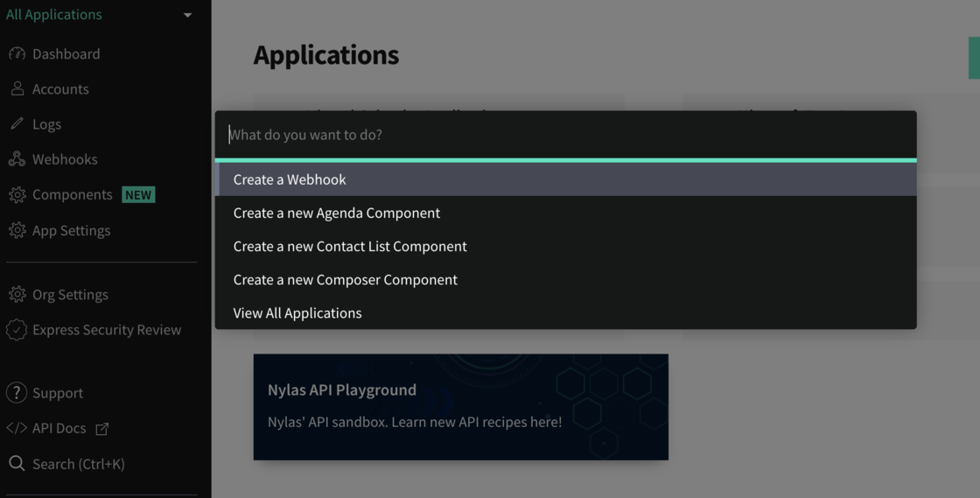Select Create a Webhook command
The height and width of the screenshot is (498, 980).
pos(565,179)
